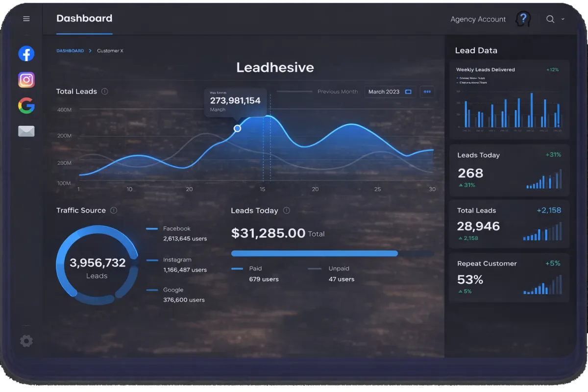Click mini bar chart in Leads Today card
The height and width of the screenshot is (392, 588).
click(x=544, y=179)
